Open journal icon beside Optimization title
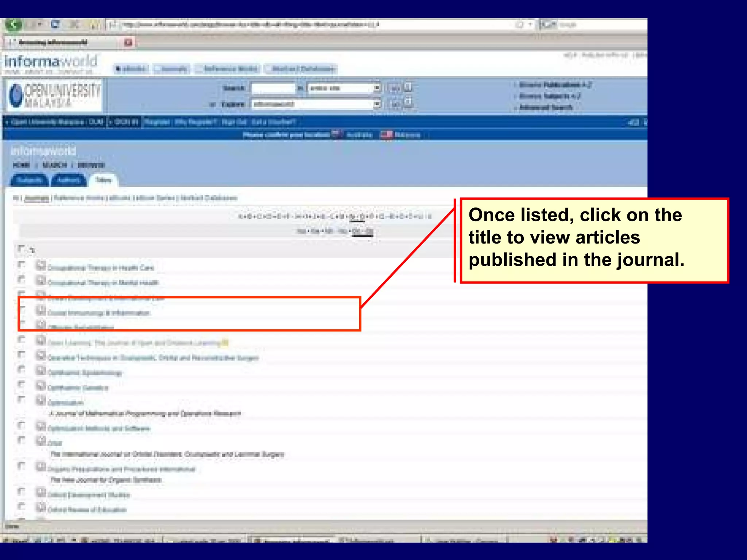Image resolution: width=747 pixels, height=560 pixels. pos(41,400)
